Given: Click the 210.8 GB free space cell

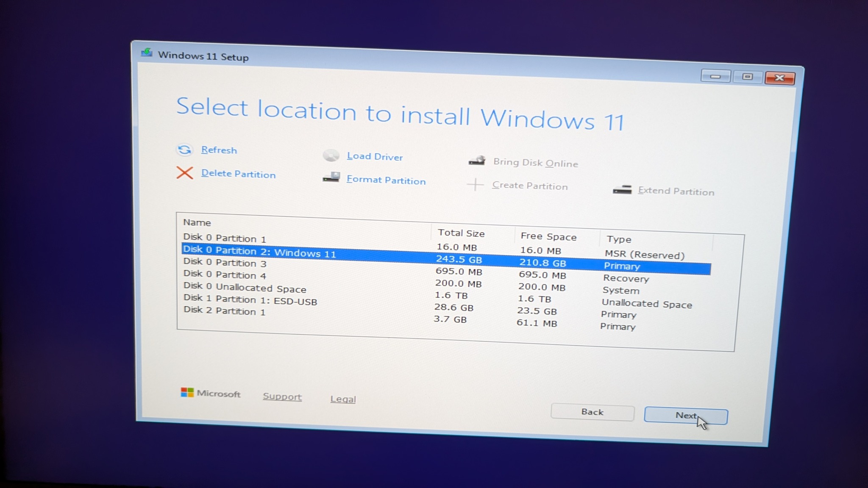Looking at the screenshot, I should [543, 263].
